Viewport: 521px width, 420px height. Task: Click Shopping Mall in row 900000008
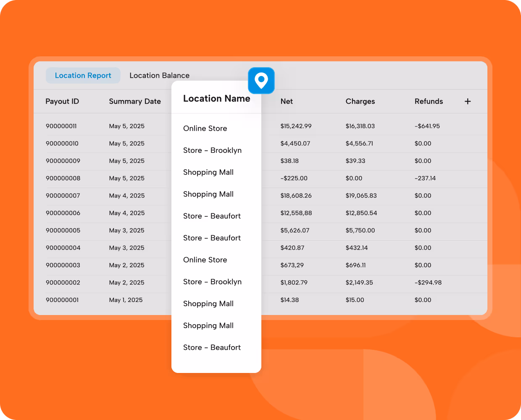(x=208, y=194)
